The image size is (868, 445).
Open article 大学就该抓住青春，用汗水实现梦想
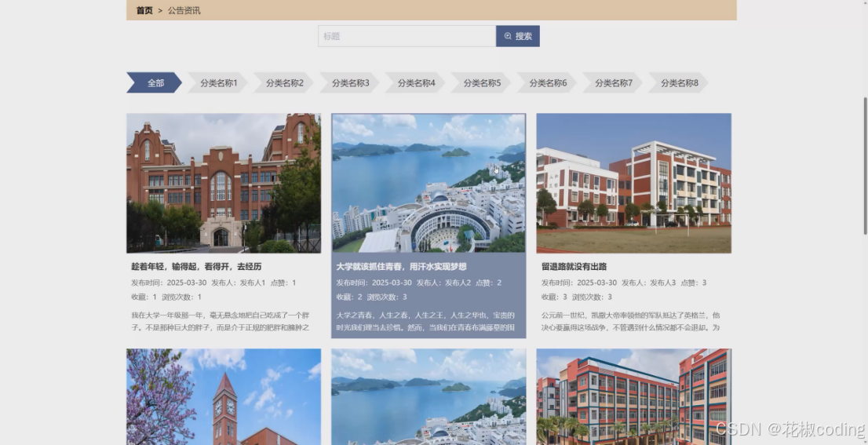[401, 266]
